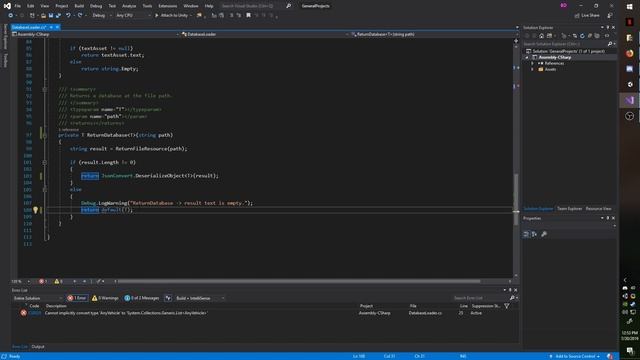The image size is (640, 360).
Task: Open the File menu
Action: point(18,6)
